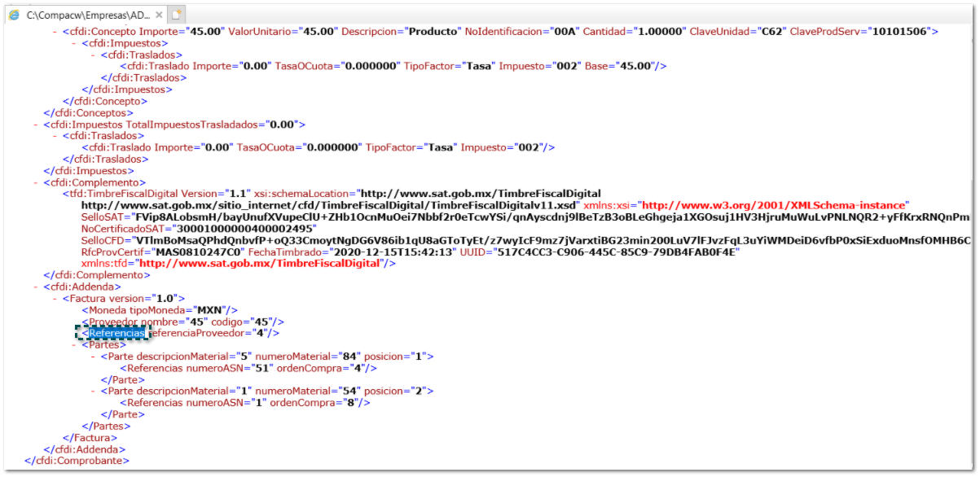The image size is (980, 477).
Task: Click the SelloSAT attribute value
Action: (551, 218)
